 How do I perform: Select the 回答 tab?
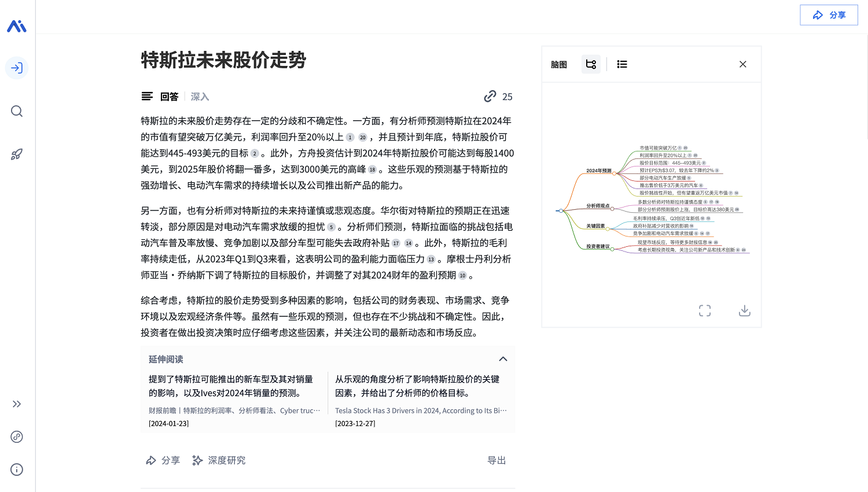[169, 97]
